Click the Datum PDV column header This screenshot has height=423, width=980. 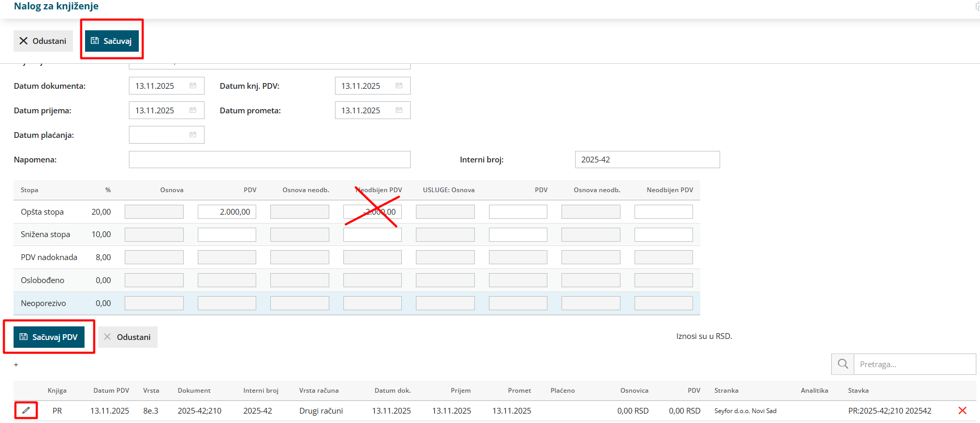(x=111, y=390)
